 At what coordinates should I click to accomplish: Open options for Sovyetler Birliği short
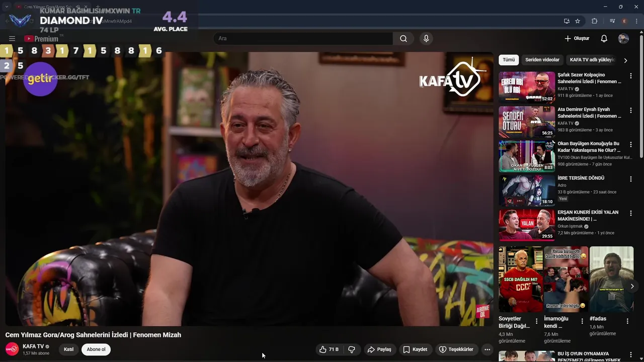tap(536, 321)
